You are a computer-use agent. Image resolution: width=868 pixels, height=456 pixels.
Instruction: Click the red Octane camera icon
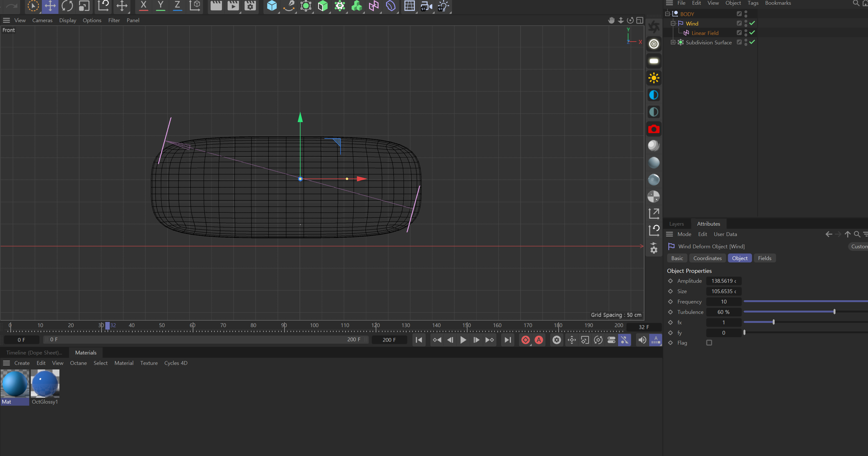[653, 129]
